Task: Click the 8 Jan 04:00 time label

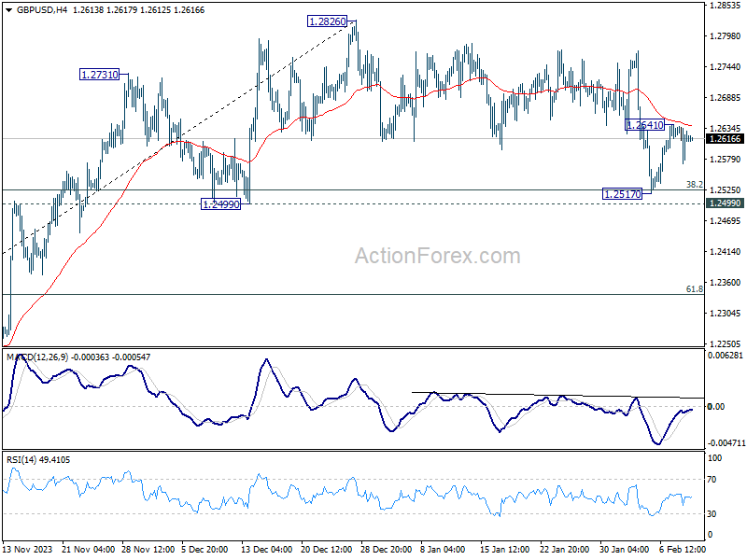Action: coord(443,550)
